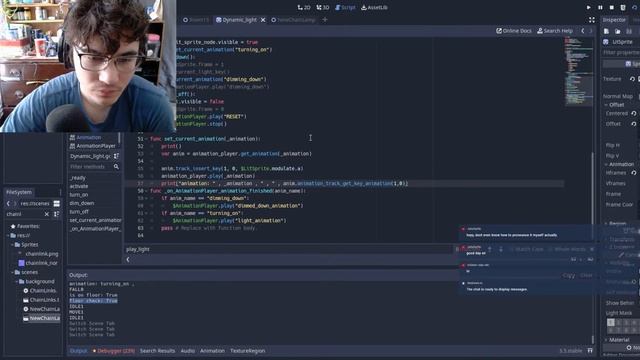Add a new scene tab

(325, 20)
